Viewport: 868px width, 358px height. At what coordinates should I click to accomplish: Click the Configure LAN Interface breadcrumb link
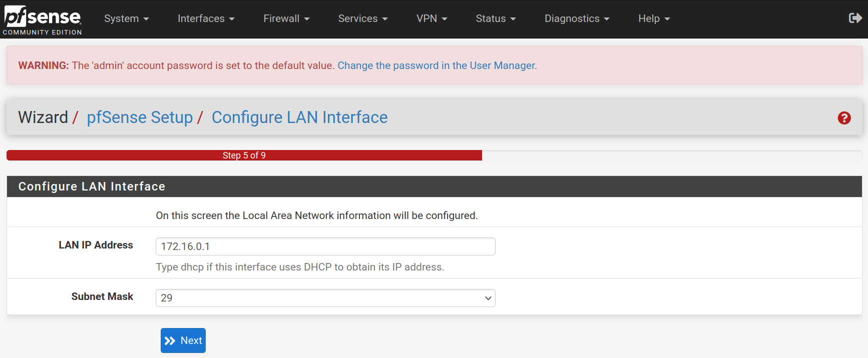[x=299, y=117]
